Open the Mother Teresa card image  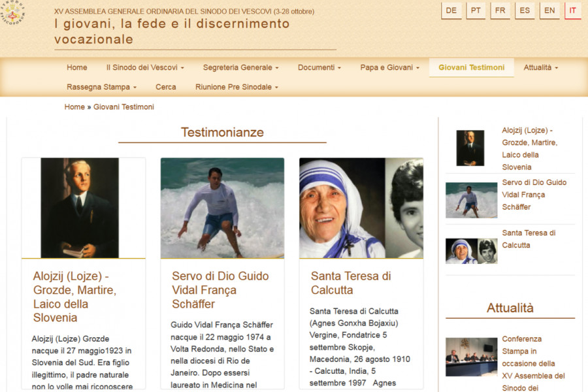(x=361, y=208)
